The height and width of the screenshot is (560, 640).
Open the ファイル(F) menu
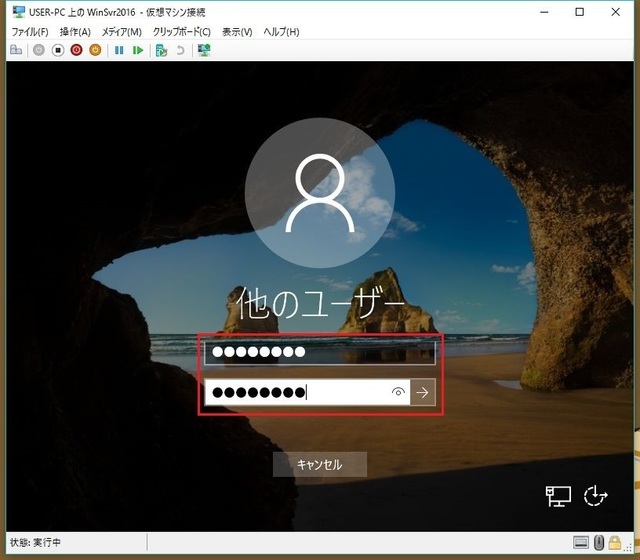click(x=29, y=32)
